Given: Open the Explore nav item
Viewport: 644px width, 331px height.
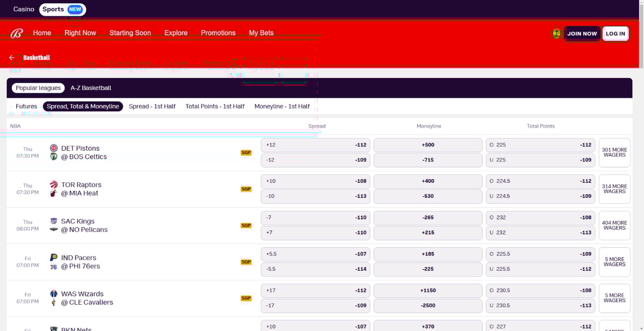Looking at the screenshot, I should pyautogui.click(x=176, y=33).
